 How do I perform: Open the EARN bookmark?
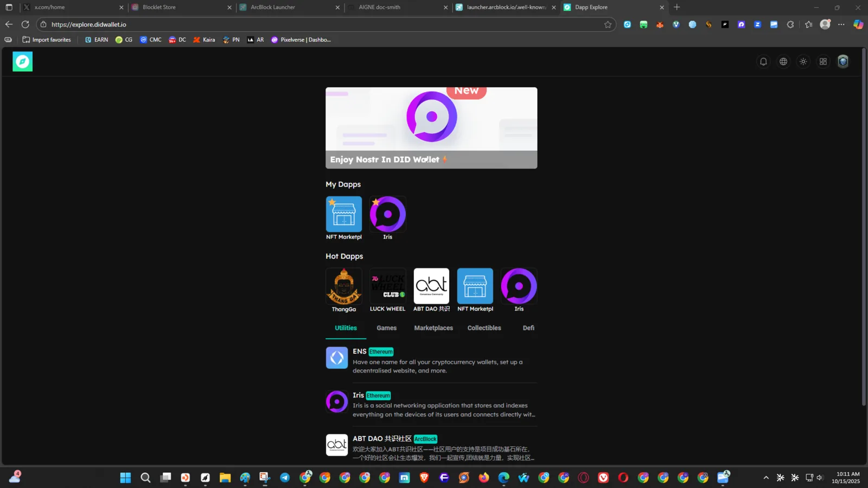[97, 40]
